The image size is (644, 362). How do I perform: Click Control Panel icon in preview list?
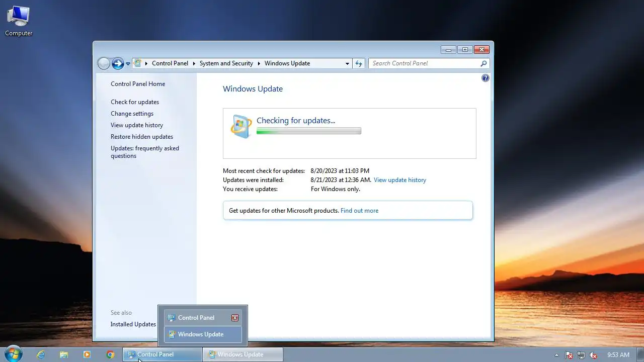172,318
